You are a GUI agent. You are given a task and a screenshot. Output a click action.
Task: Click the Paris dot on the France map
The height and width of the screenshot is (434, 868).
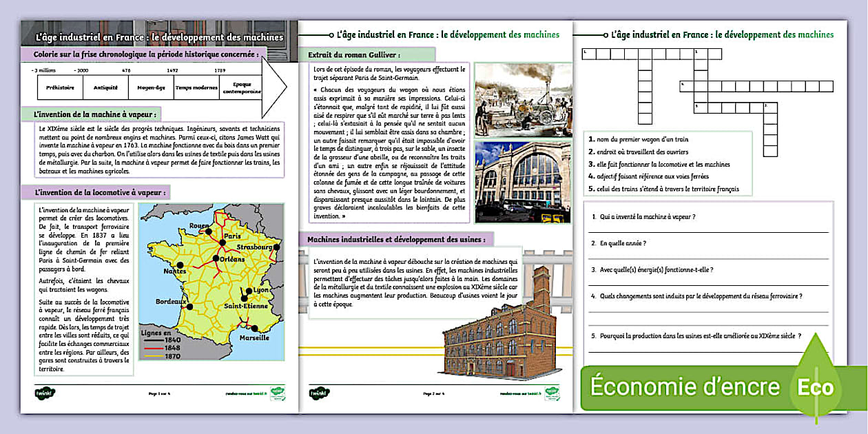[x=222, y=242]
